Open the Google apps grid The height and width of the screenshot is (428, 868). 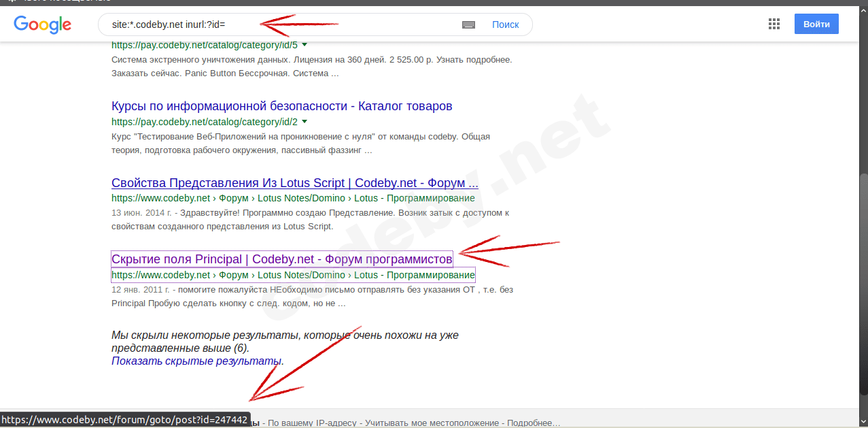tap(774, 24)
